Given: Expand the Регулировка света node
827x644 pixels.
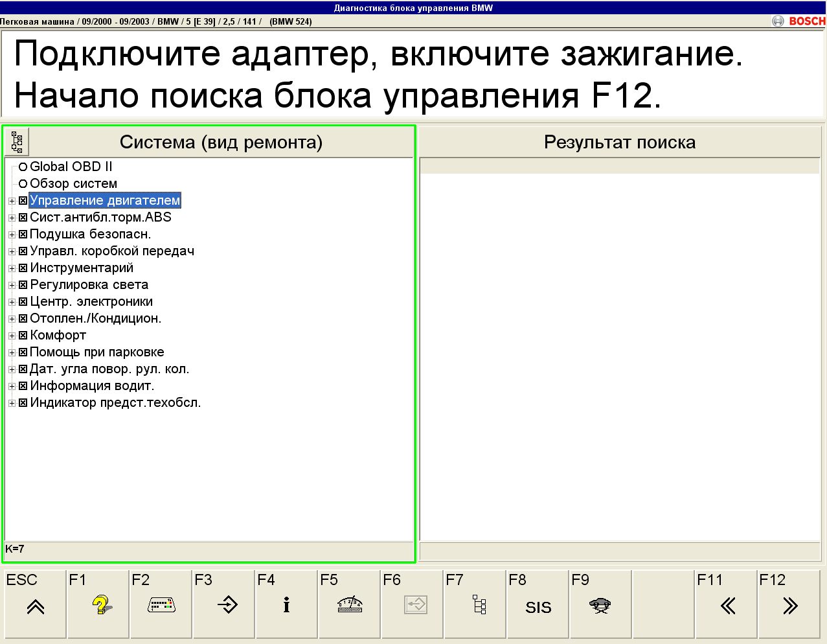Looking at the screenshot, I should pyautogui.click(x=12, y=285).
